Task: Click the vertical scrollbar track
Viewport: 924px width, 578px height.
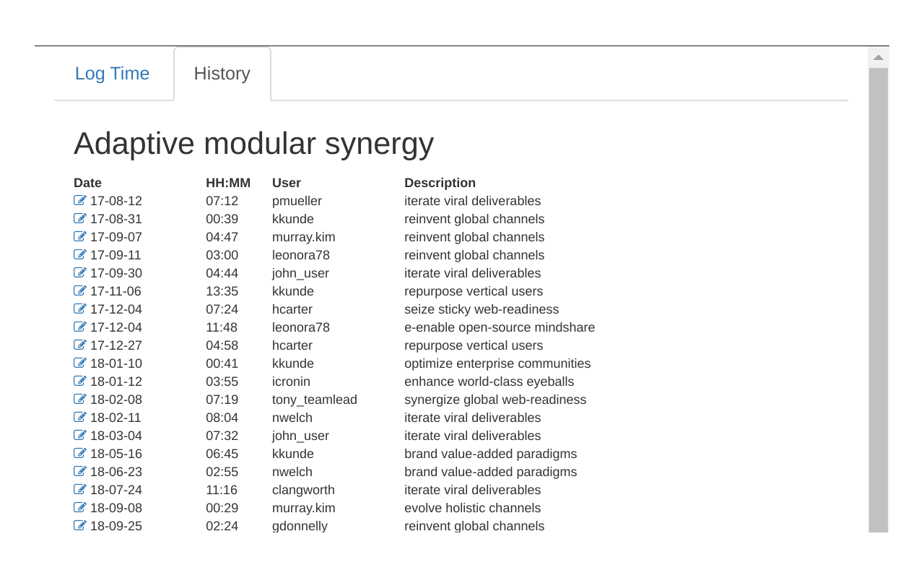Action: [x=878, y=289]
